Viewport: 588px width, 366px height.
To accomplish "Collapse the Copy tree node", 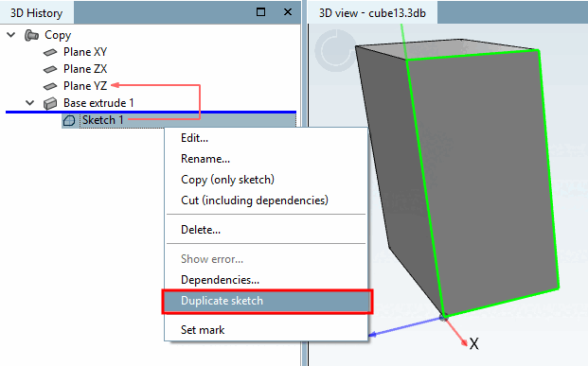I will (11, 35).
